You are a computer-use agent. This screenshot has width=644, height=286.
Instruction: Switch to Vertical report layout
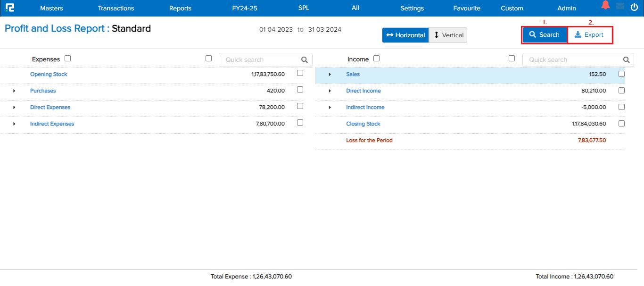click(x=448, y=35)
